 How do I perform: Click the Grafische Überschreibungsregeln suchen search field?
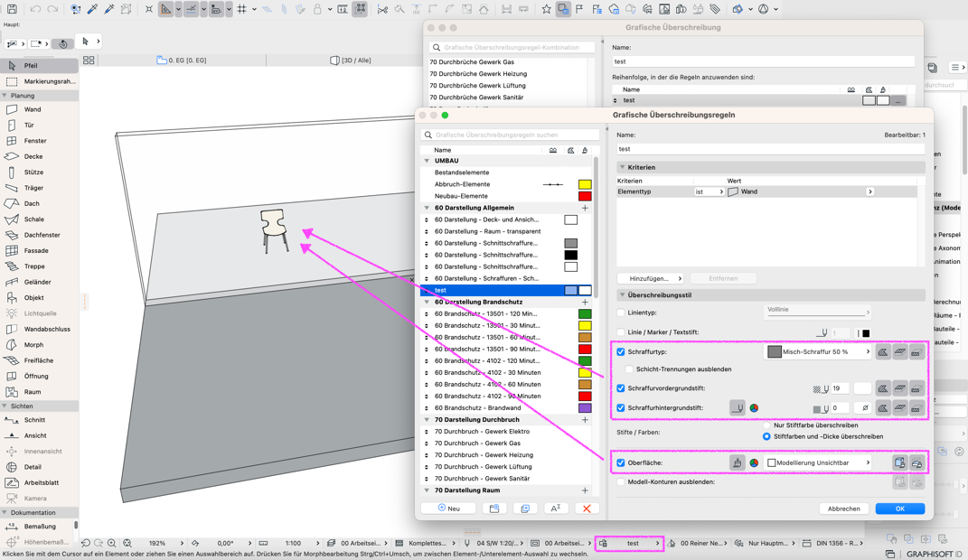point(510,135)
